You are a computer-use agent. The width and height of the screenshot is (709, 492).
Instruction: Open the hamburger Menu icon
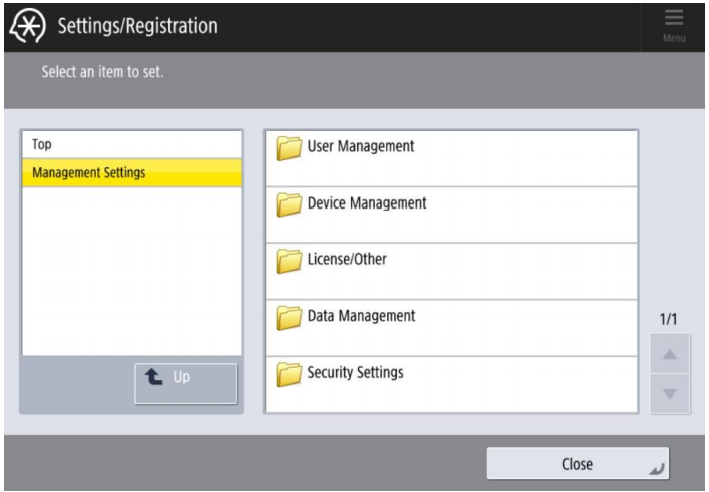click(x=671, y=24)
